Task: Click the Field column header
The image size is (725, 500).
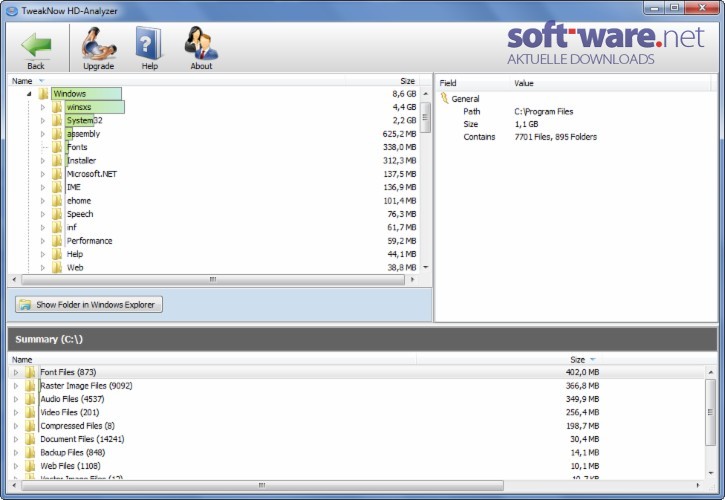Action: point(448,83)
